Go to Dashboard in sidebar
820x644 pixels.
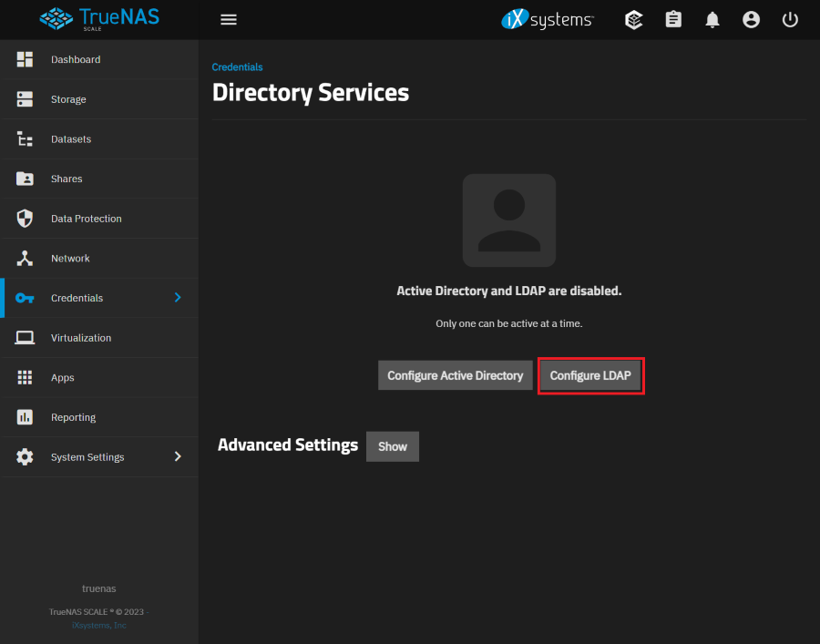click(76, 59)
